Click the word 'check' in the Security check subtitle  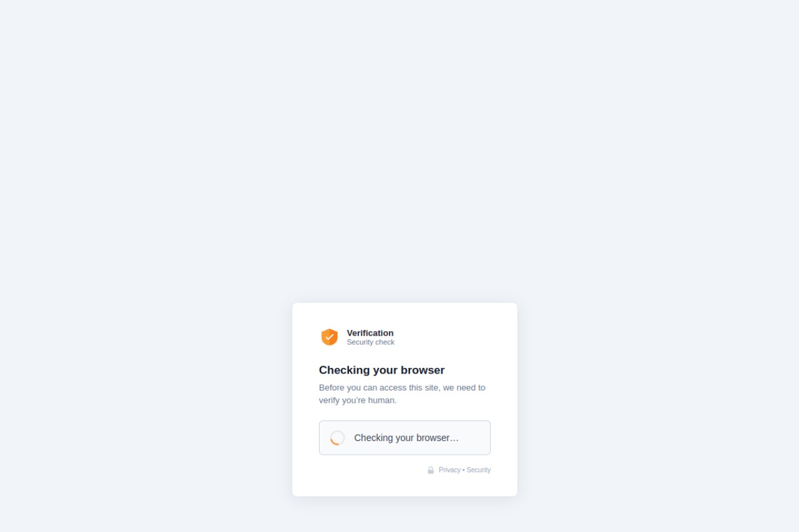(x=385, y=342)
